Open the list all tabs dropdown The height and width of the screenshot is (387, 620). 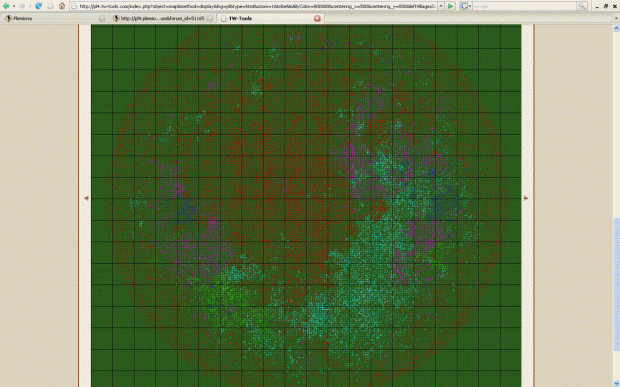[x=616, y=18]
